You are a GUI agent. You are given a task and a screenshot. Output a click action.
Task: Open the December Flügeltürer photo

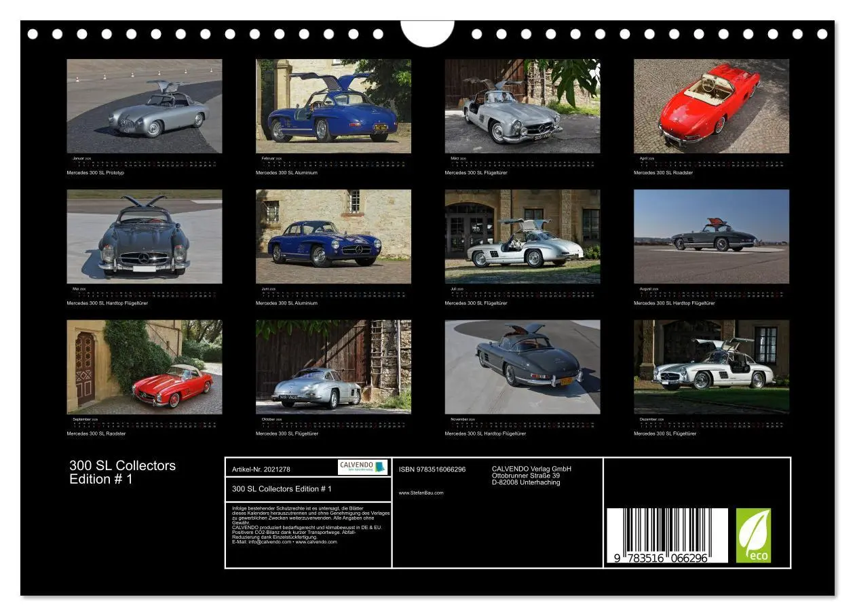click(x=711, y=367)
